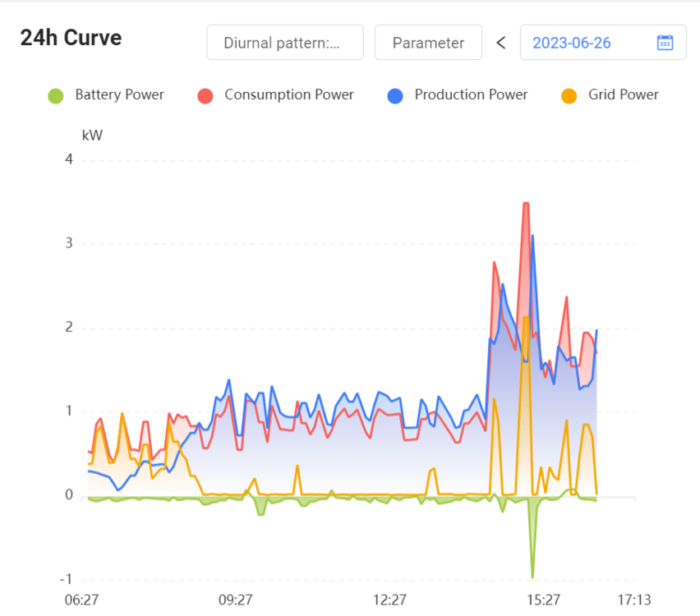Select the 09:27 time axis label
This screenshot has width=700, height=616.
pos(235,600)
